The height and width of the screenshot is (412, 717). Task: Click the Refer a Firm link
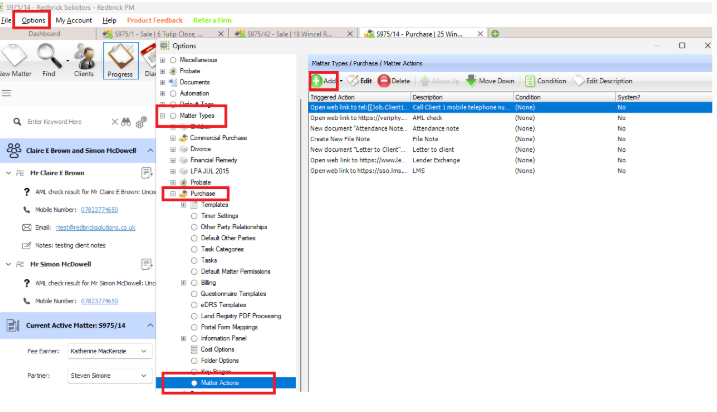pos(212,20)
